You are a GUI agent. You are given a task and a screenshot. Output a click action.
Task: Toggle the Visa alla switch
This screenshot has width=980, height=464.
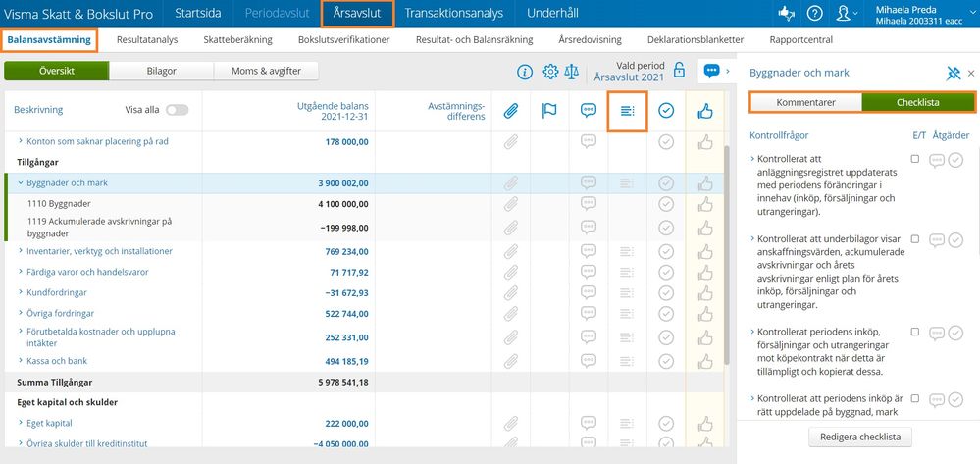coord(178,111)
